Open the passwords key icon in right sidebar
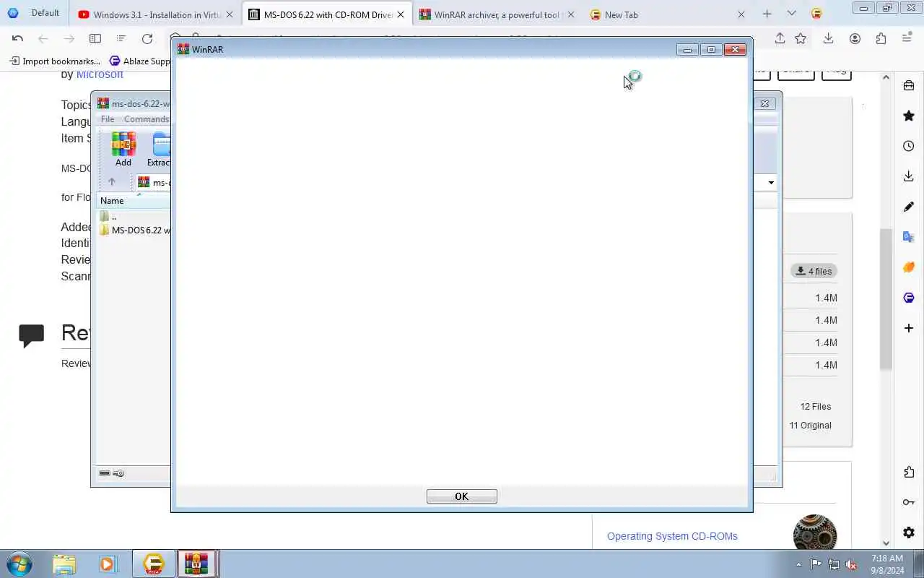 point(909,502)
